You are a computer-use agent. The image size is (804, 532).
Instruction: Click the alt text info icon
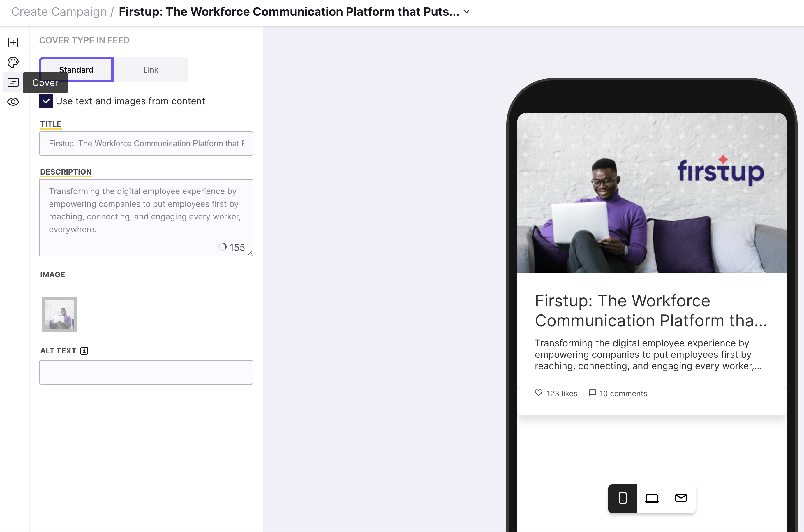pyautogui.click(x=84, y=350)
